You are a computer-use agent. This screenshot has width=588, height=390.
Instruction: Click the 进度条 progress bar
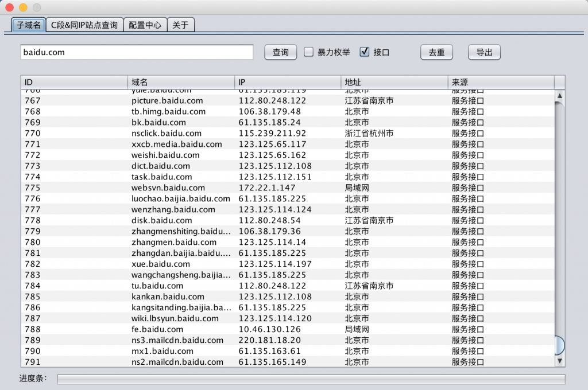coord(311,379)
